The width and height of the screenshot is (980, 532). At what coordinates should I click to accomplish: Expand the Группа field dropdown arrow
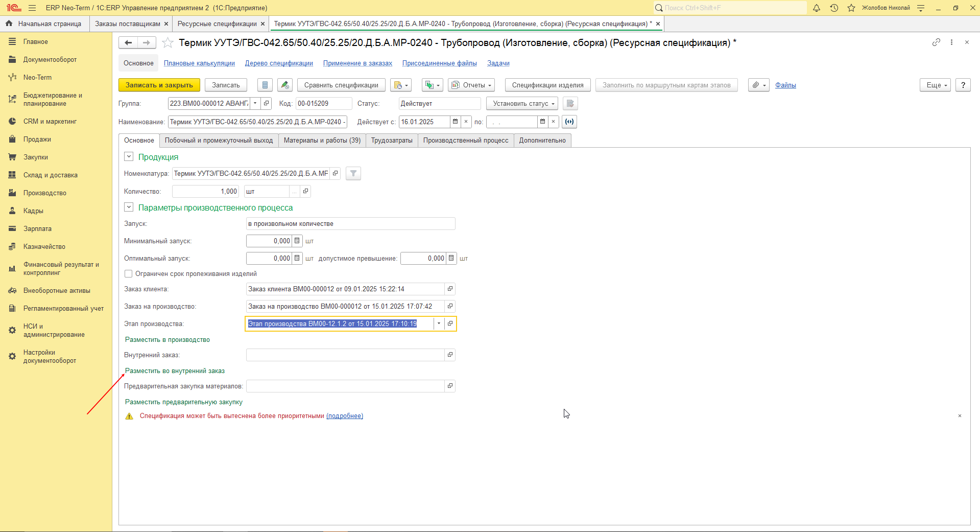tap(255, 104)
